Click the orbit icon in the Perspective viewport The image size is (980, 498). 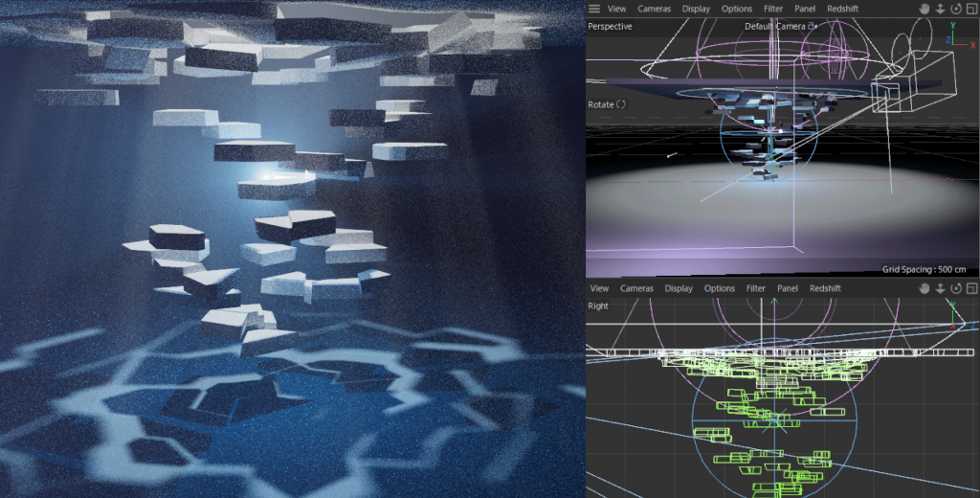tap(956, 9)
